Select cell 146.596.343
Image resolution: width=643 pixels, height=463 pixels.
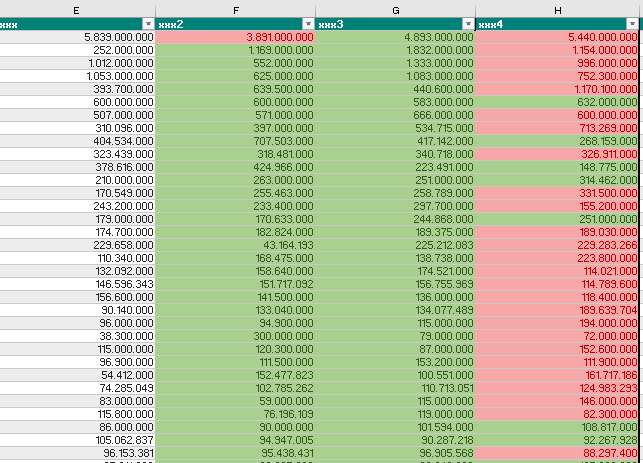78,284
